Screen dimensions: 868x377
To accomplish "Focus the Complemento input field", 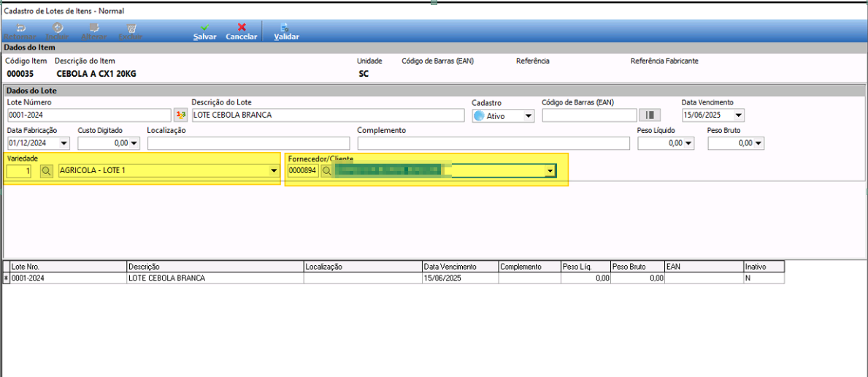I will click(493, 143).
